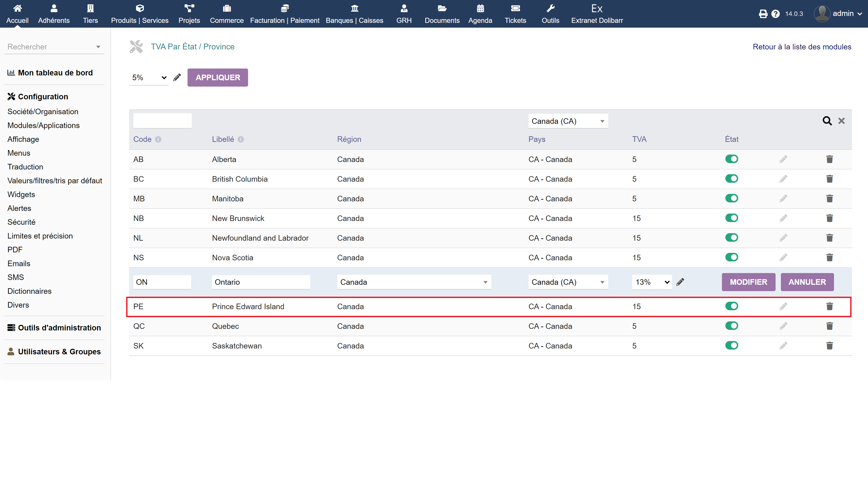
Task: Click pencil icon next to 13% TVA
Action: point(680,282)
